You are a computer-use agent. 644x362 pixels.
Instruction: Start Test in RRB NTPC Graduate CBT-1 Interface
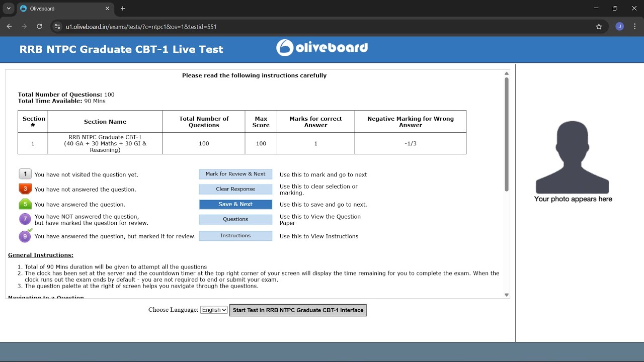[298, 310]
